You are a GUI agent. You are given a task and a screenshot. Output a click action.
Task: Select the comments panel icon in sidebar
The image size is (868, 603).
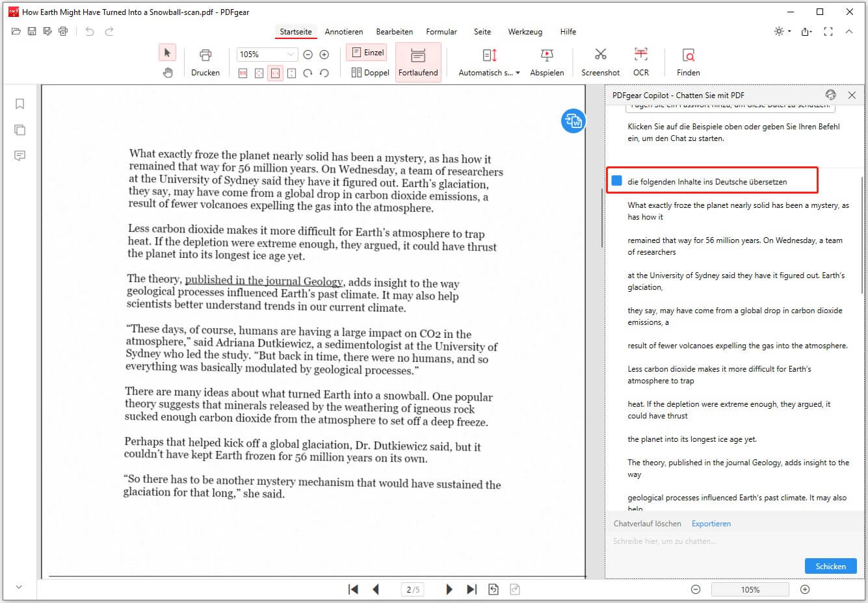click(20, 155)
